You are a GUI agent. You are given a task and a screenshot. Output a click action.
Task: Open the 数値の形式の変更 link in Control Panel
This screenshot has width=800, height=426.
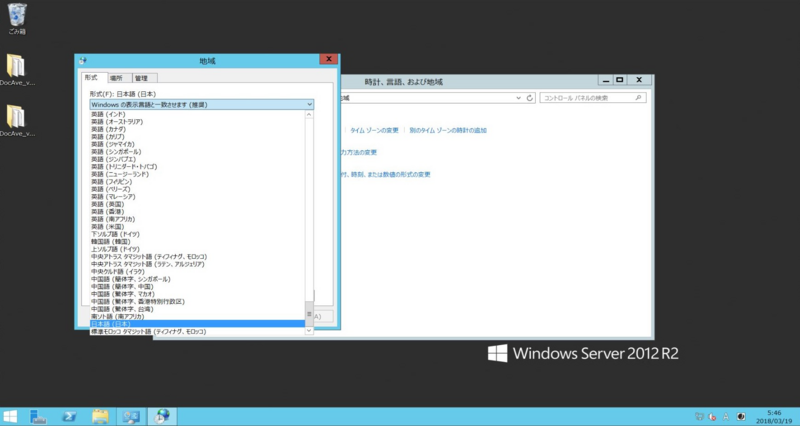coord(386,174)
